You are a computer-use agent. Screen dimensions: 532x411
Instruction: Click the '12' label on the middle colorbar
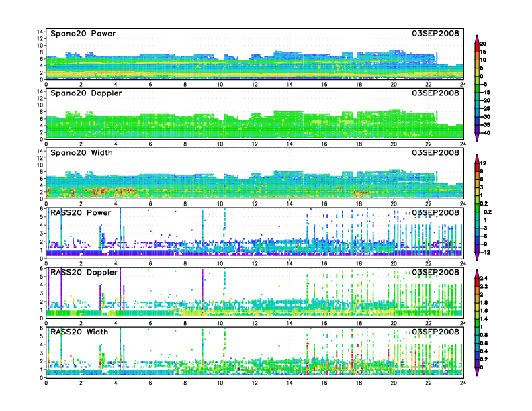point(483,163)
